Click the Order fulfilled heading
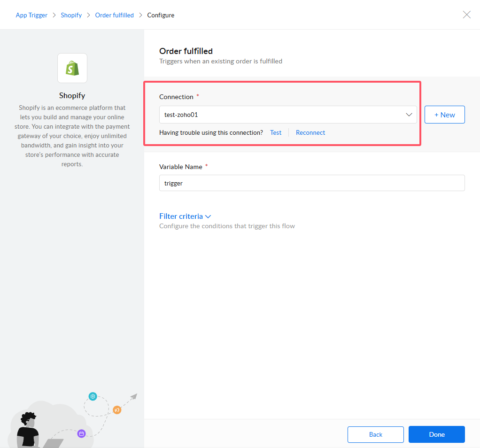480x448 pixels. (x=186, y=51)
